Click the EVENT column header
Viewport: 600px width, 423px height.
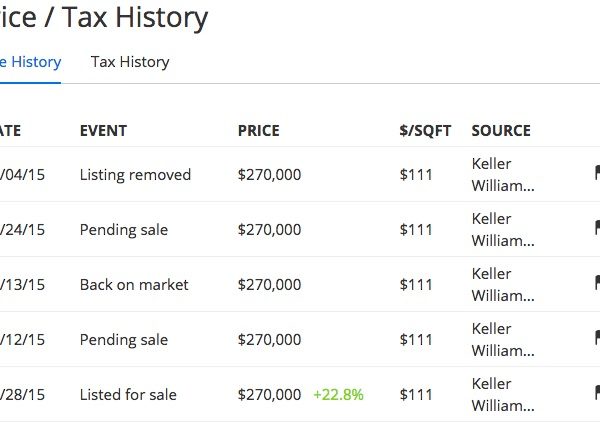103,131
